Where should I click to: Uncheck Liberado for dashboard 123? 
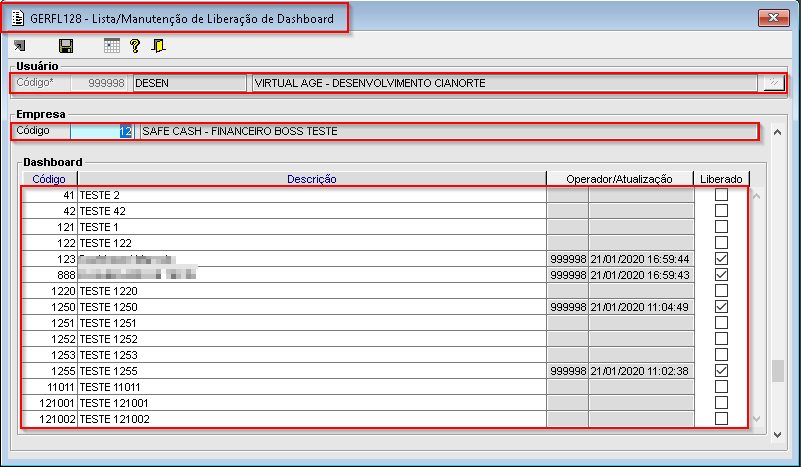[x=721, y=259]
